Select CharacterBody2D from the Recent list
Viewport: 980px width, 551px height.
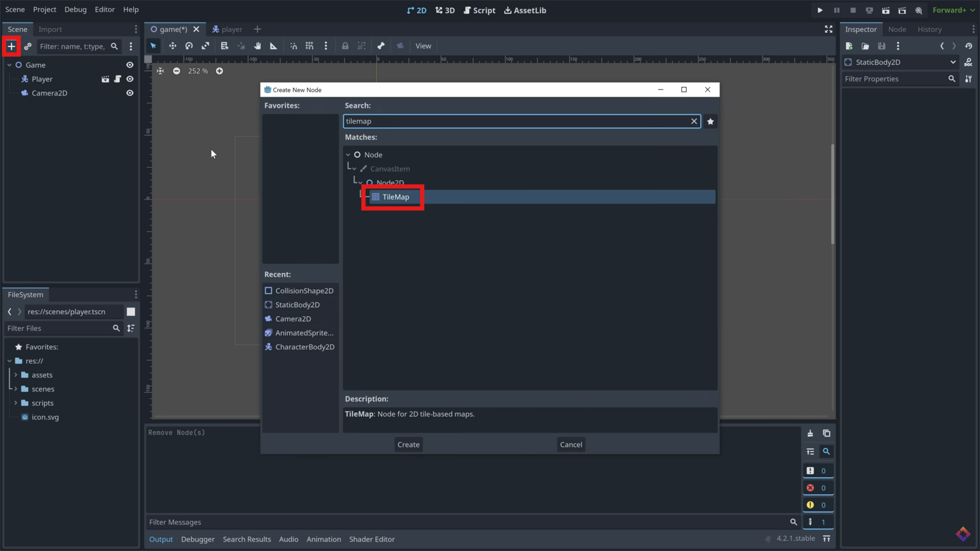(x=304, y=347)
